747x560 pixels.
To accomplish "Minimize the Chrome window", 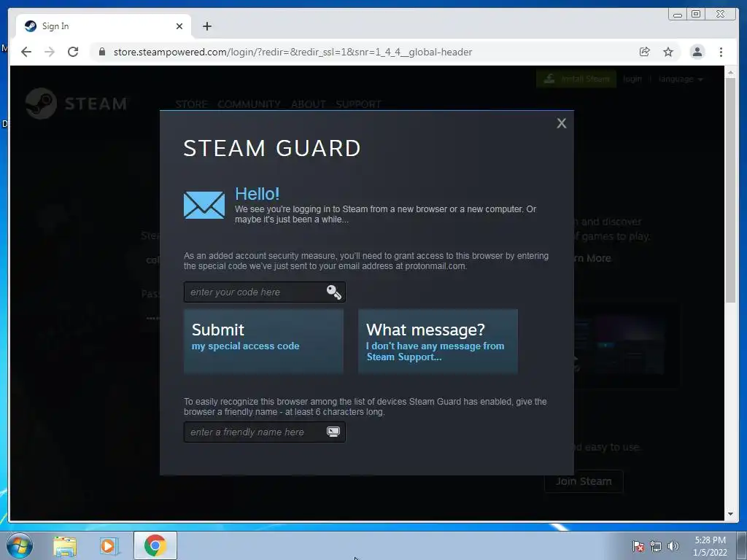I will pyautogui.click(x=678, y=15).
